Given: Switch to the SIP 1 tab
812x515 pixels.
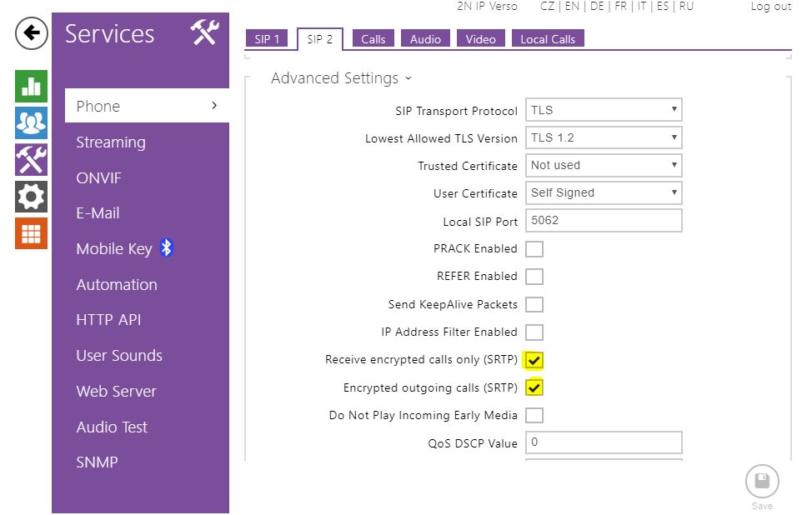Looking at the screenshot, I should click(267, 39).
